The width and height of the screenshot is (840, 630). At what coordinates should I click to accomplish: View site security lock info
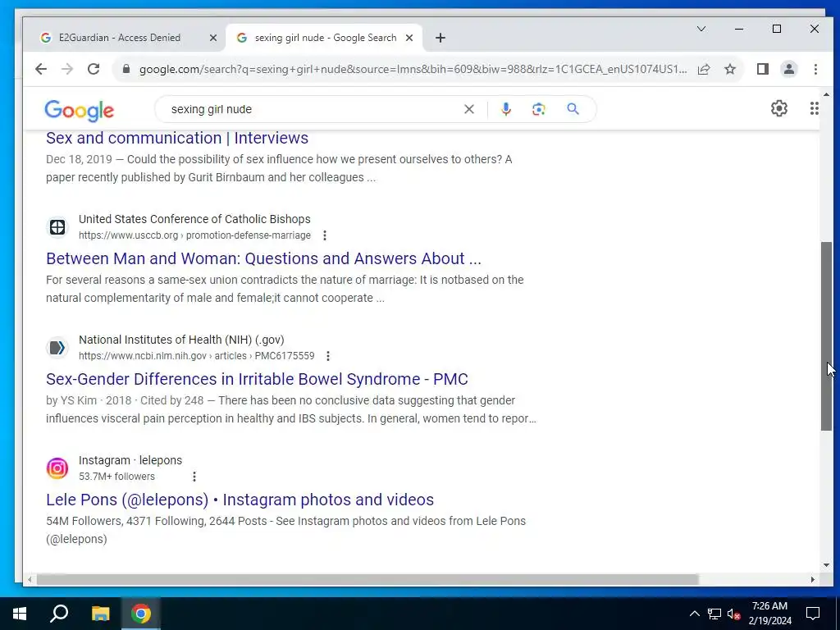pyautogui.click(x=126, y=69)
